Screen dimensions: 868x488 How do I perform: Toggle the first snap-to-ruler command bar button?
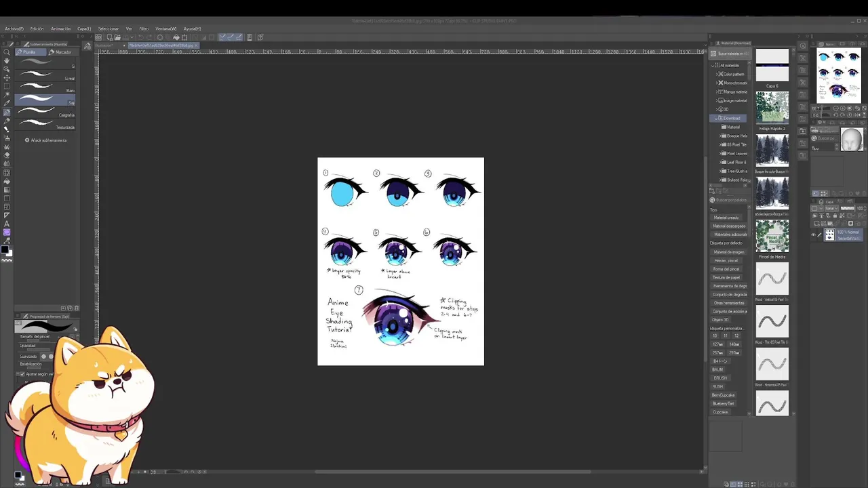[222, 37]
